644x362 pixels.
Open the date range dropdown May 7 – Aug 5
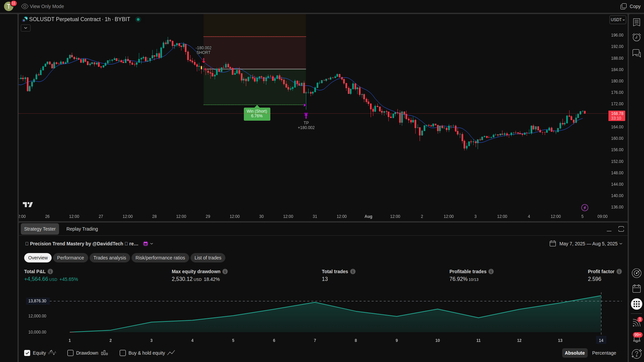[x=591, y=244]
